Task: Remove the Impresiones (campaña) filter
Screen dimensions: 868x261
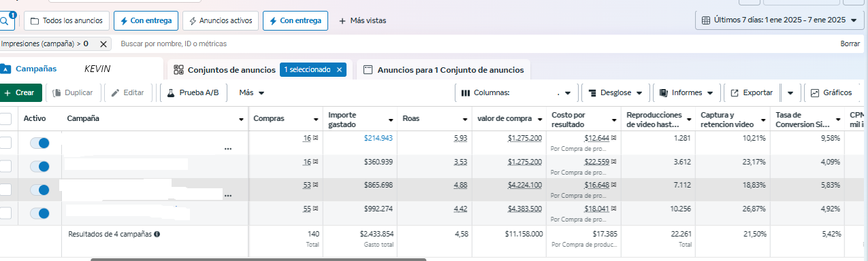Action: [103, 43]
